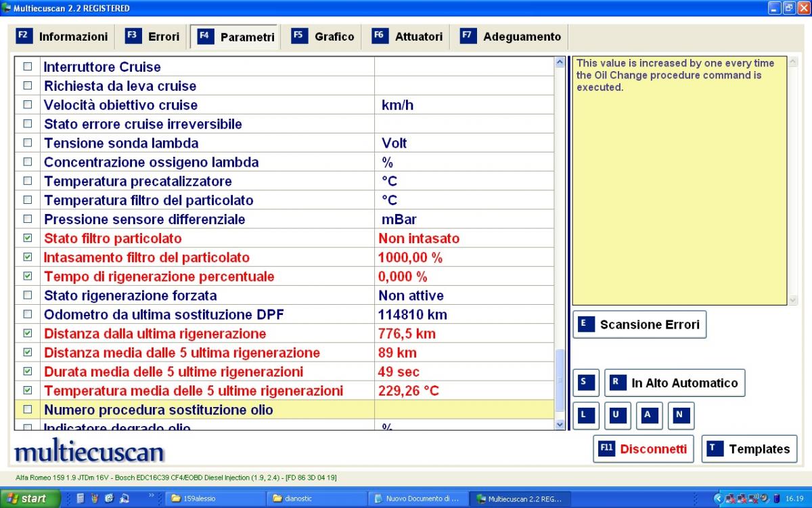The height and width of the screenshot is (508, 812).
Task: Click the A shortcut button
Action: 649,416
